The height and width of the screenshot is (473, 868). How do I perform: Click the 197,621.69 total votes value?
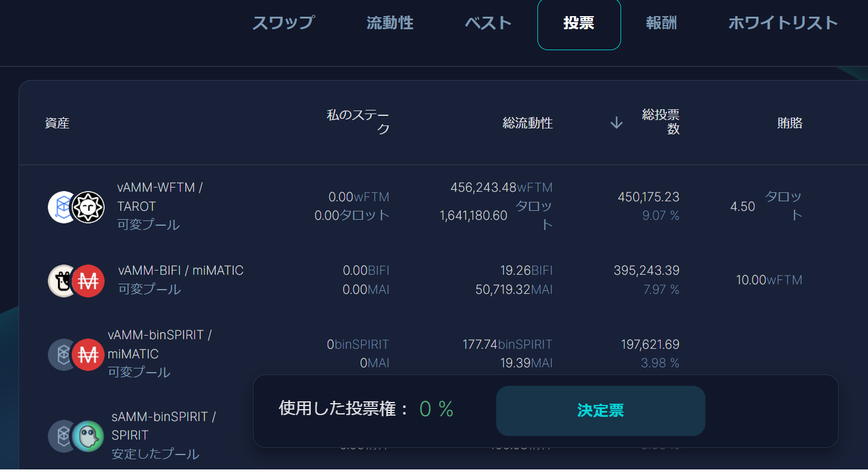click(650, 345)
